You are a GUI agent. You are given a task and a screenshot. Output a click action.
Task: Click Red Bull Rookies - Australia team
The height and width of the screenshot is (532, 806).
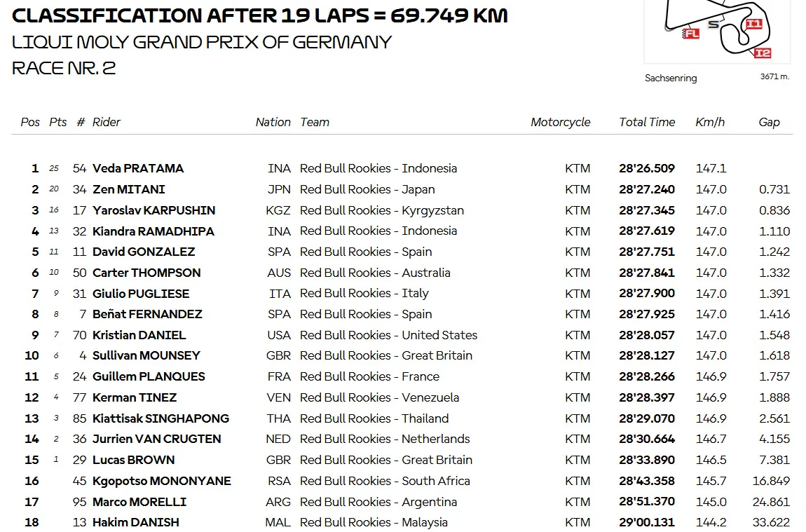point(375,273)
